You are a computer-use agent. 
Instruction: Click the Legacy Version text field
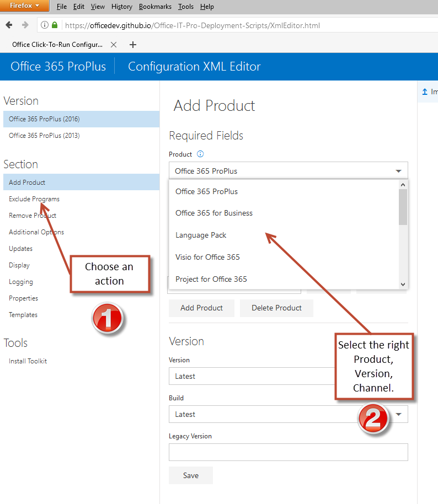point(288,452)
